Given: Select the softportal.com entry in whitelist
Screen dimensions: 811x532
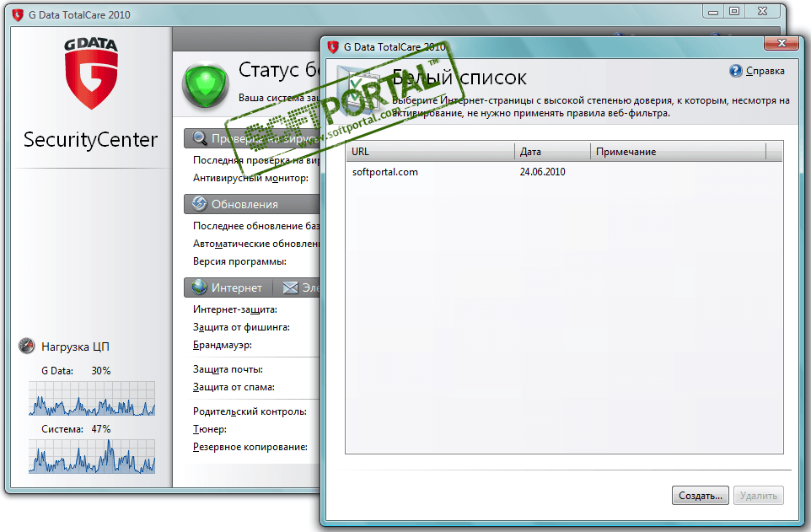Looking at the screenshot, I should 384,172.
